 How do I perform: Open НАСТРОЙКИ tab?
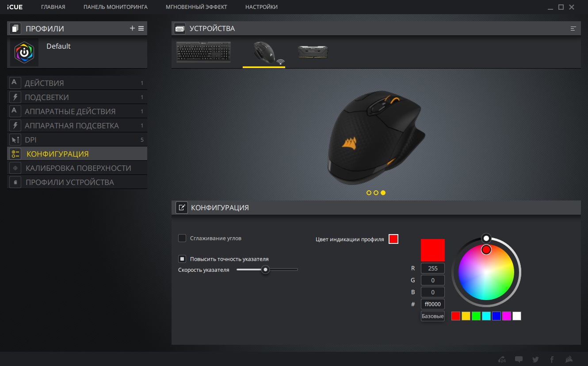click(x=261, y=7)
